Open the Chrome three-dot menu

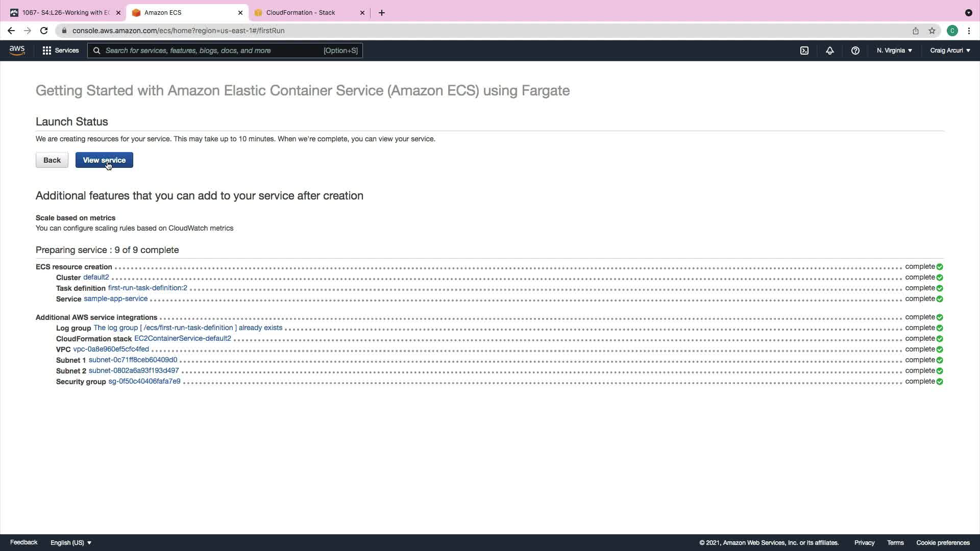tap(969, 31)
